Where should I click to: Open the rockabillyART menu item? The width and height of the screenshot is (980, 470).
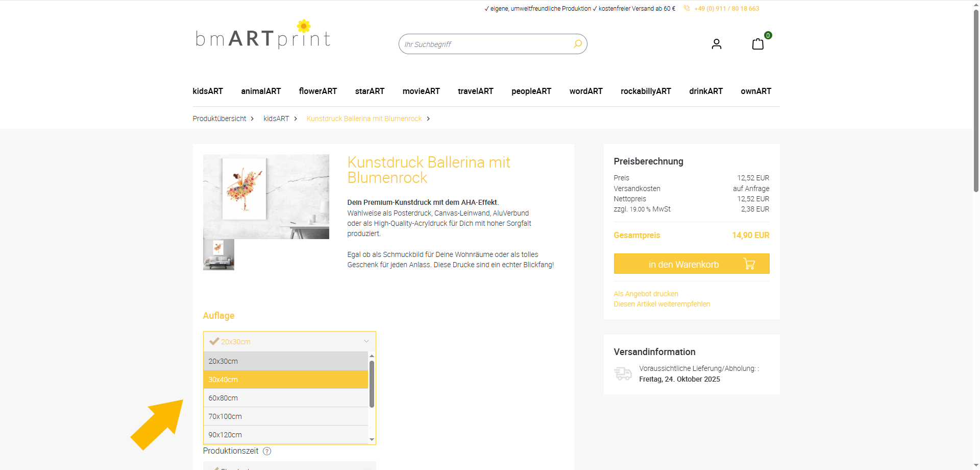pos(645,91)
